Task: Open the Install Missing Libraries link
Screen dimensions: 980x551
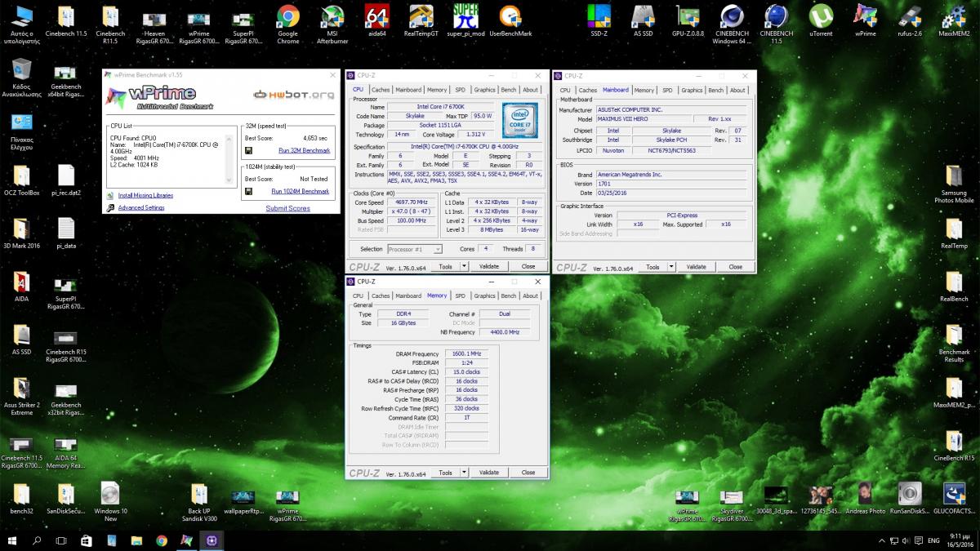Action: [145, 196]
